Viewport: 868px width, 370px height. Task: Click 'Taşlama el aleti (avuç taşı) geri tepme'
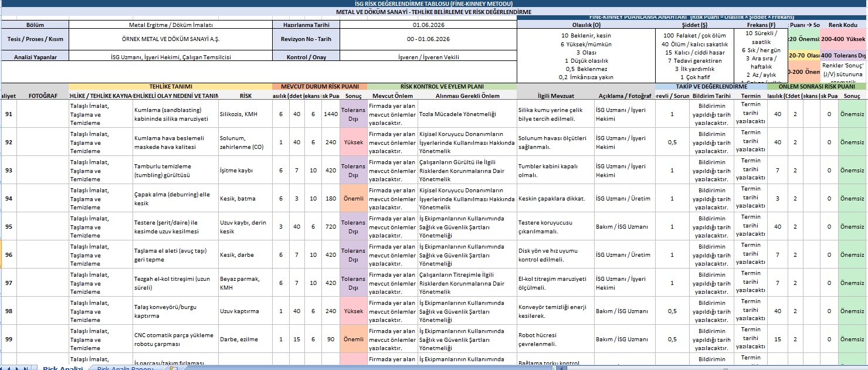click(175, 254)
